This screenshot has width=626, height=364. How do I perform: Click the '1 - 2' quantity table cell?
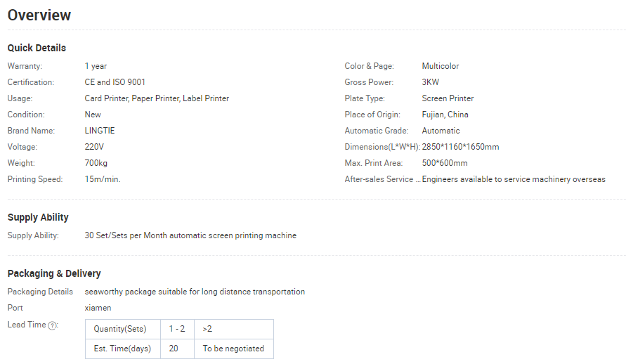pos(177,329)
